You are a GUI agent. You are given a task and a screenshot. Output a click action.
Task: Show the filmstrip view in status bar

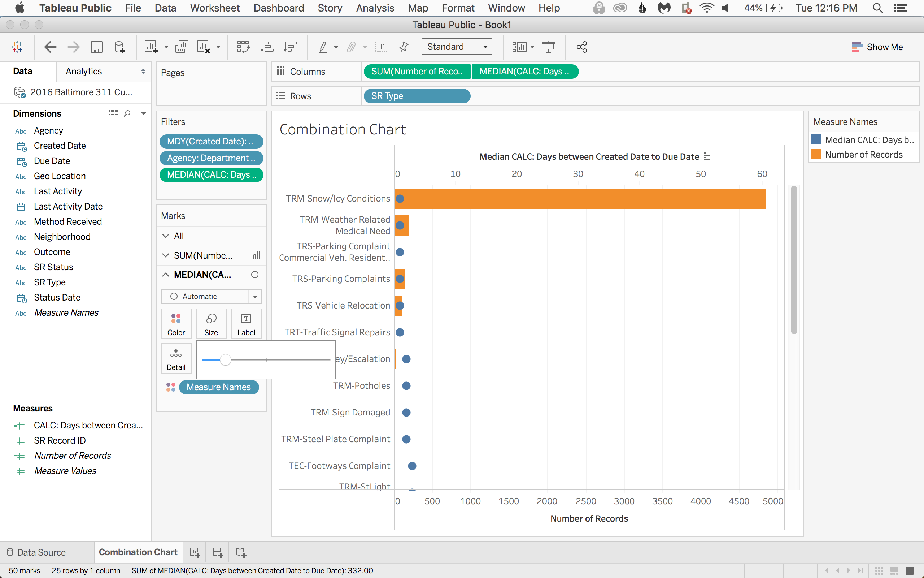pos(894,571)
